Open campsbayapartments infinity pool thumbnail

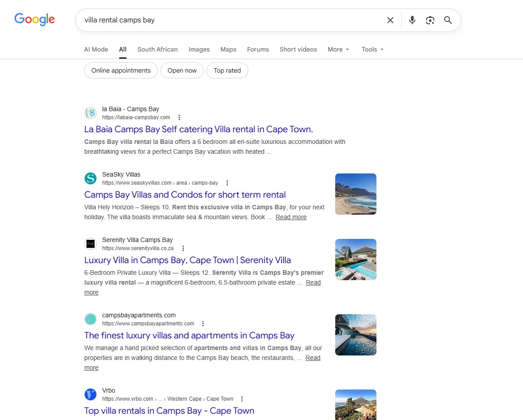pyautogui.click(x=355, y=334)
